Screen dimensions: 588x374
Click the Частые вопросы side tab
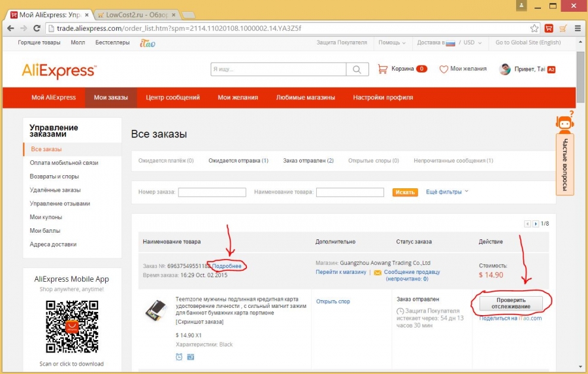point(564,165)
